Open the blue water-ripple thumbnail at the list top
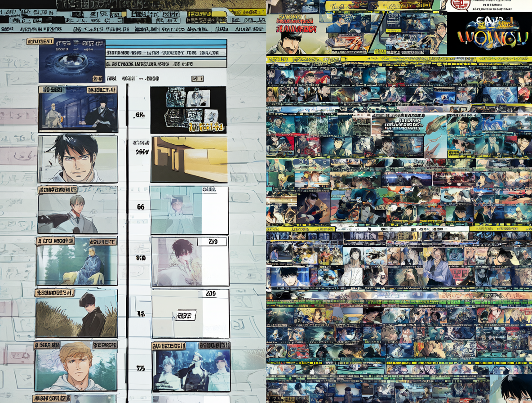This screenshot has height=403, width=532. pos(72,60)
